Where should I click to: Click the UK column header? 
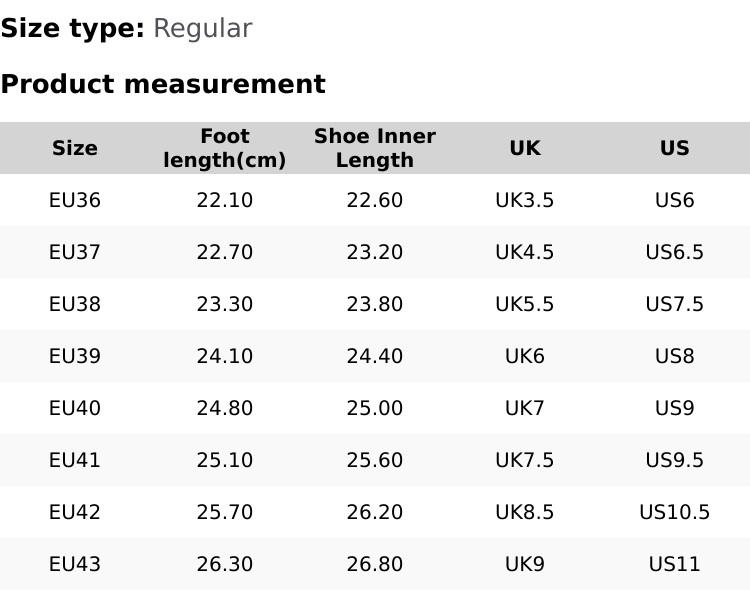pyautogui.click(x=525, y=148)
